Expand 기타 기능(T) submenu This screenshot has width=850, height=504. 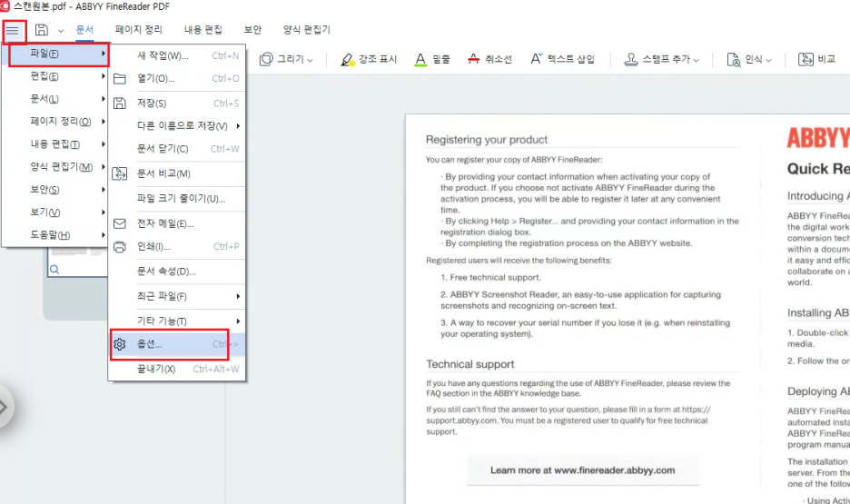point(177,321)
